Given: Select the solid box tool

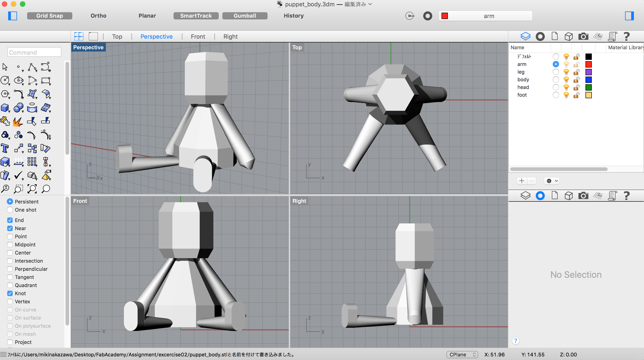Looking at the screenshot, I should 5,108.
